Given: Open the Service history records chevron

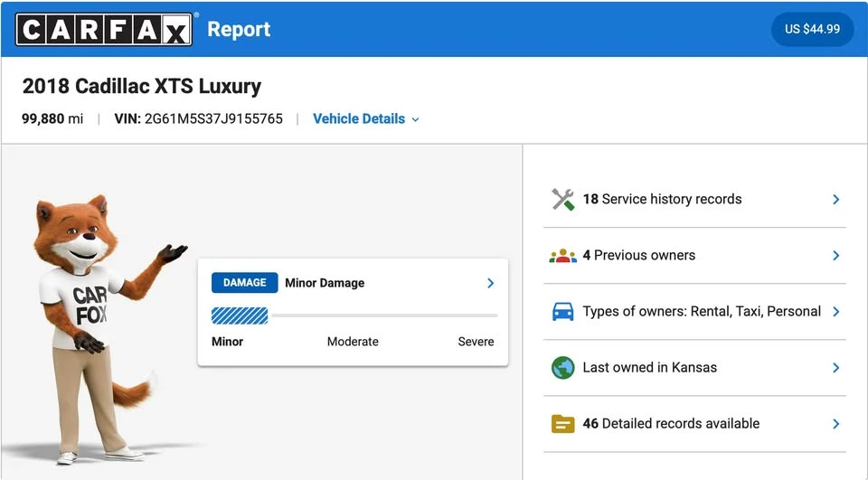Looking at the screenshot, I should coord(835,199).
